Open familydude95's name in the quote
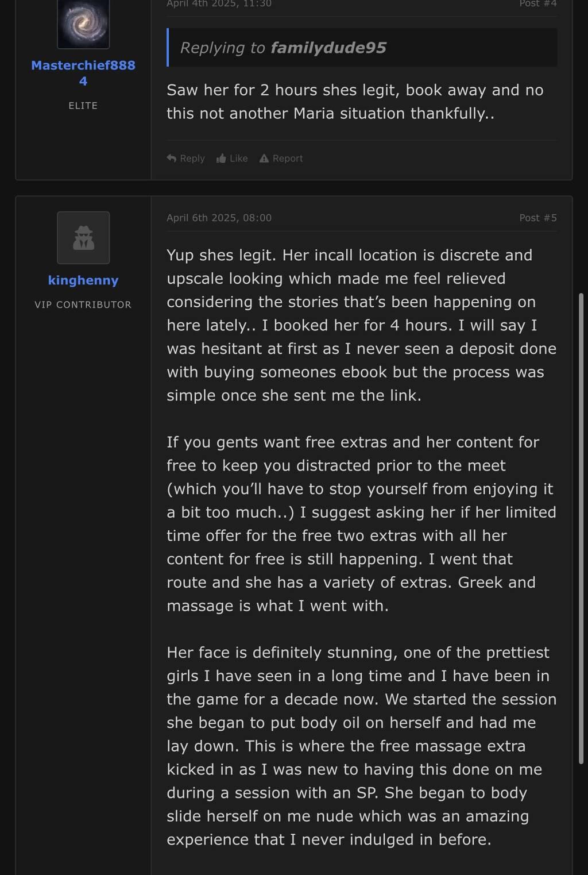 click(x=328, y=48)
